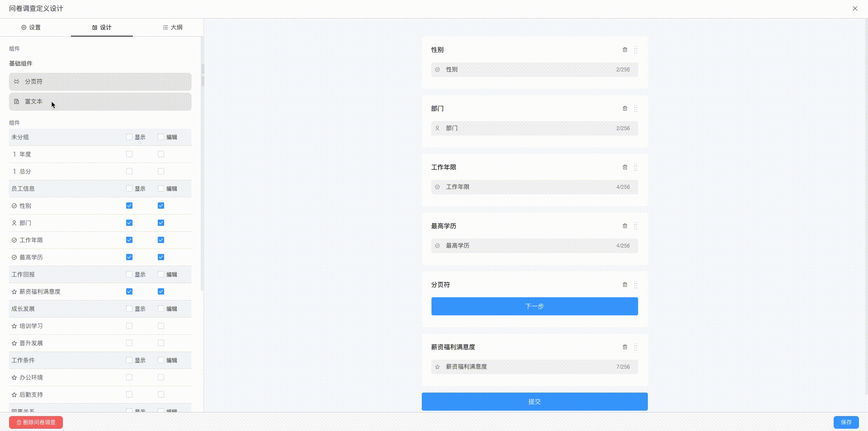Click the trash icon on 部门 card
Viewport: 868px width, 431px height.
point(625,108)
